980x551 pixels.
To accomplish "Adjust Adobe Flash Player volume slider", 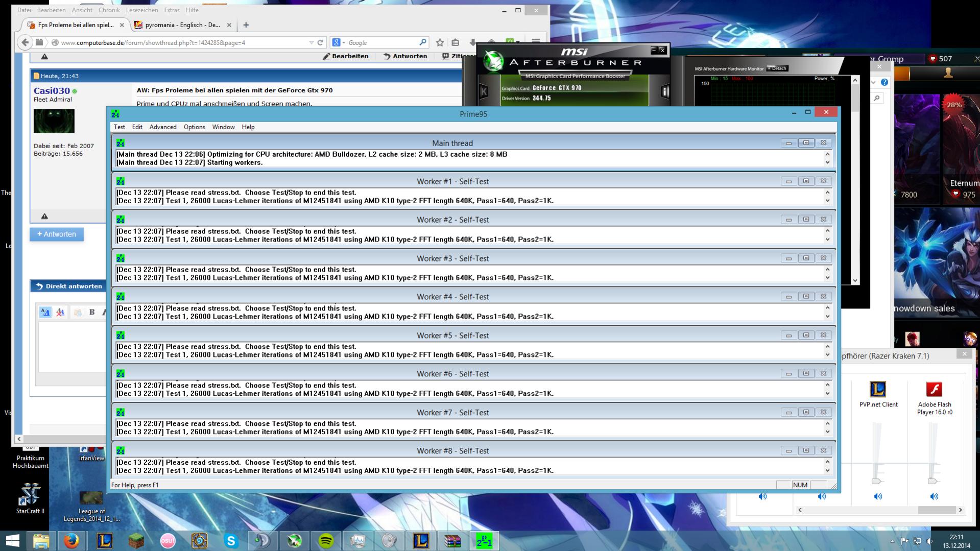I will [933, 481].
